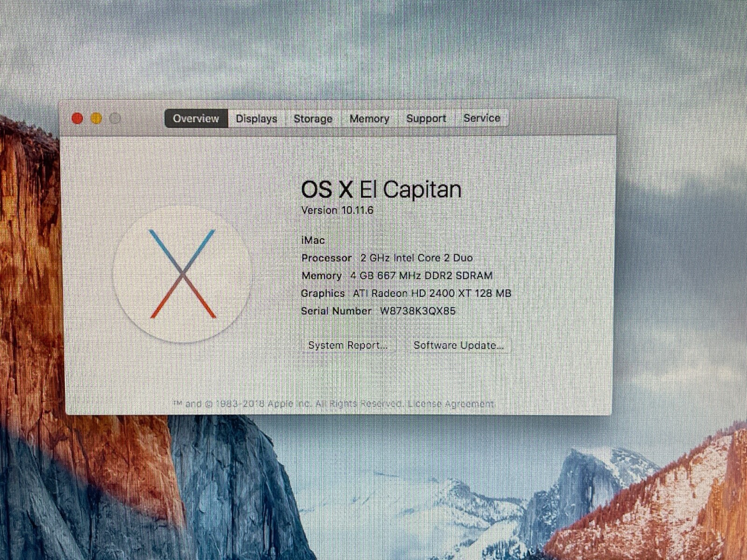Image resolution: width=747 pixels, height=560 pixels.
Task: Open the Displays tab
Action: [x=256, y=119]
